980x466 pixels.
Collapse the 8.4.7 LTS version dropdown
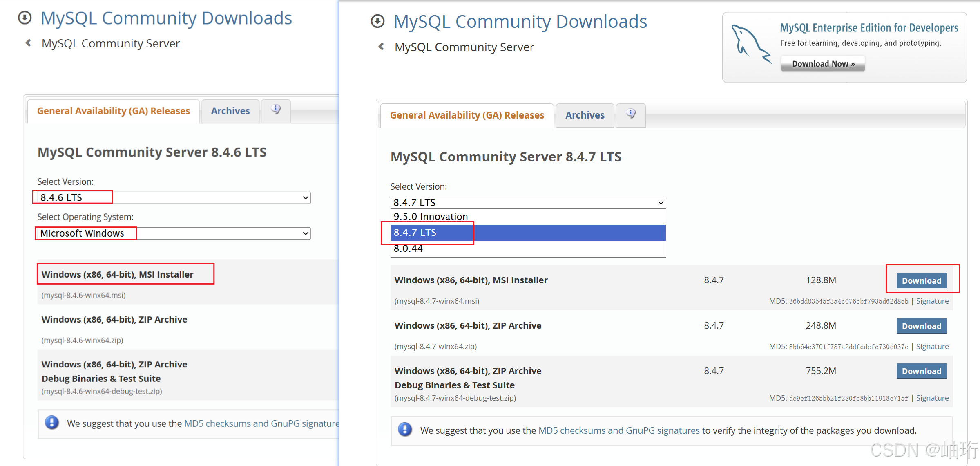pos(528,203)
